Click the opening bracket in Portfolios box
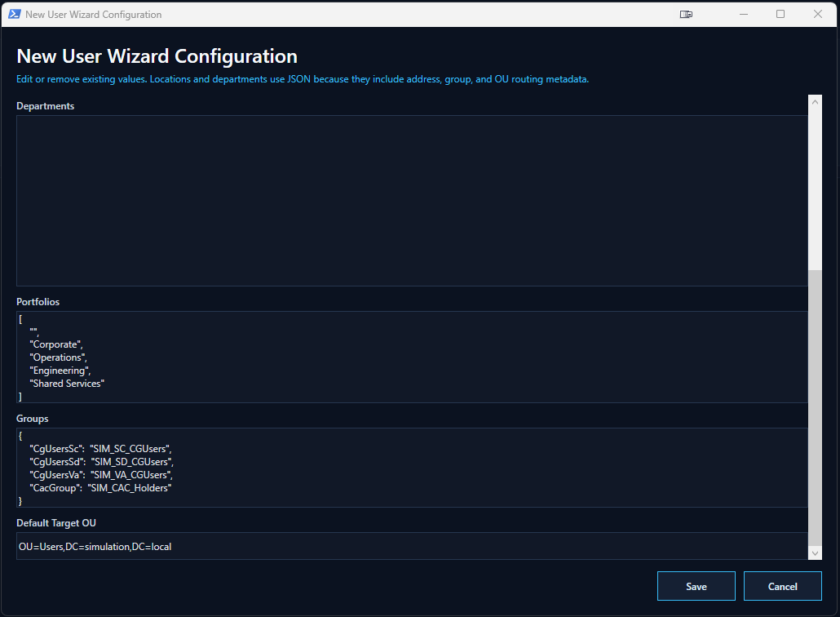Image resolution: width=840 pixels, height=617 pixels. coord(20,319)
